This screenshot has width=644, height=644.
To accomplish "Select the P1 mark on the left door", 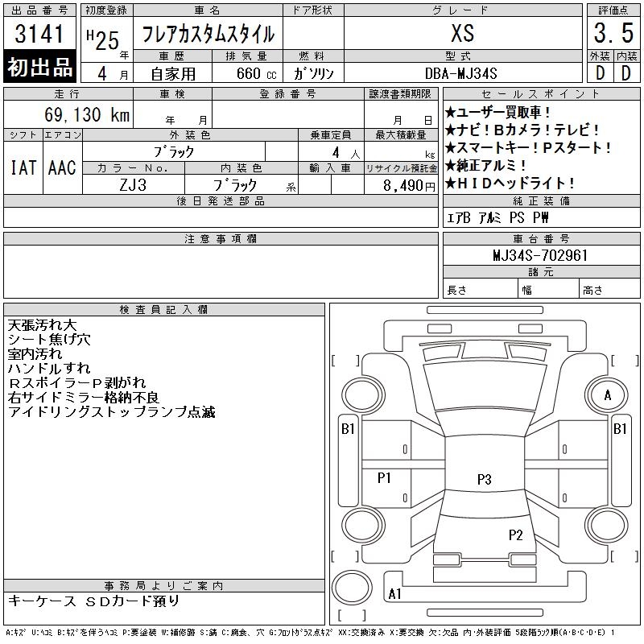I will 384,477.
